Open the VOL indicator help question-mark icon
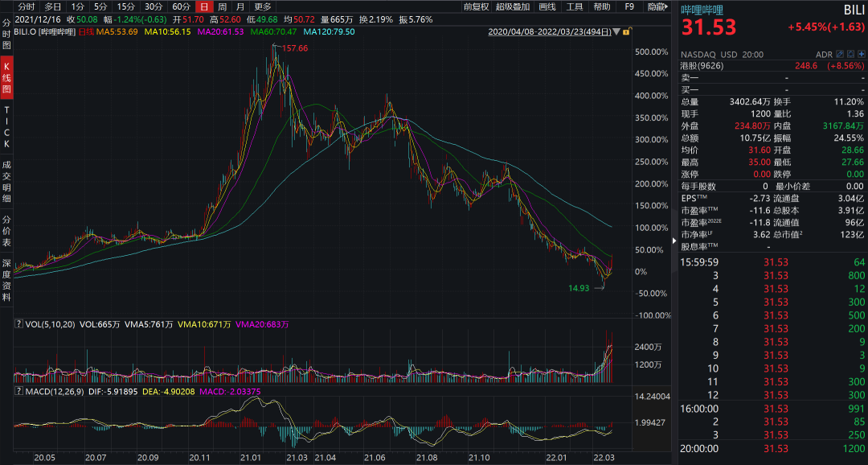 pos(18,323)
